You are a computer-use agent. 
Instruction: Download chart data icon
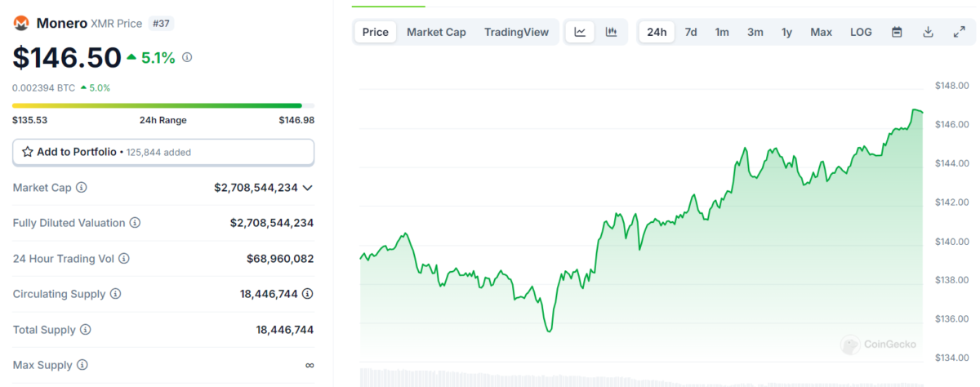[x=928, y=32]
